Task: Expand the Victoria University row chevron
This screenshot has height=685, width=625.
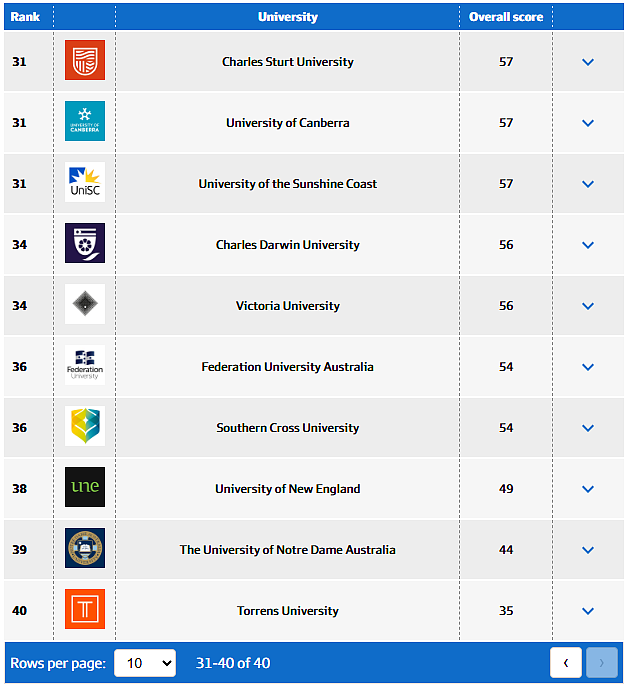Action: pyautogui.click(x=588, y=306)
